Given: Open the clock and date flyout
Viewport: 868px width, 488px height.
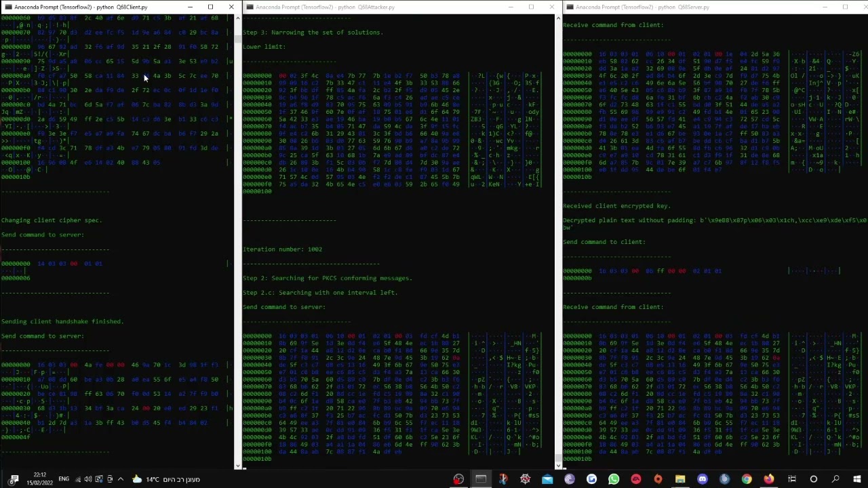Looking at the screenshot, I should coord(39,479).
